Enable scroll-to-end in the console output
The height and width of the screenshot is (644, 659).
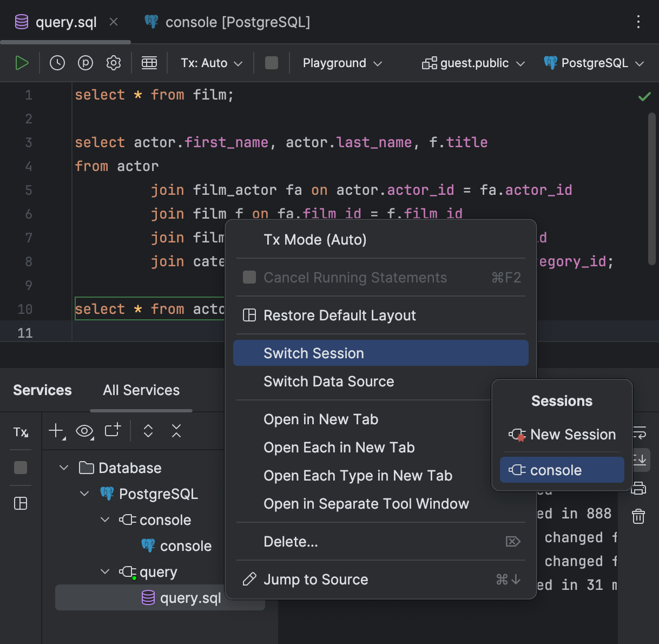coord(640,460)
